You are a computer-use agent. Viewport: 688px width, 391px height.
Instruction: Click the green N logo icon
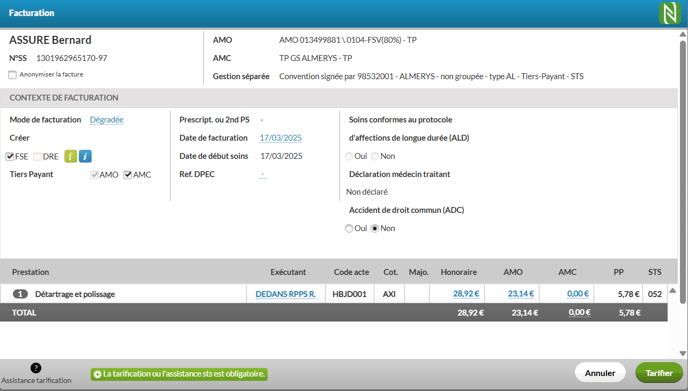pos(670,13)
